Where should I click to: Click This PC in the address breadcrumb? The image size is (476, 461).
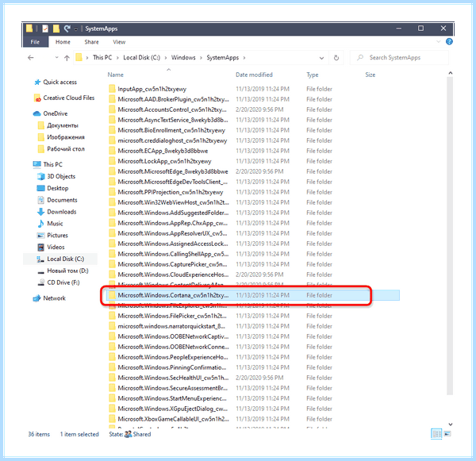coord(102,57)
